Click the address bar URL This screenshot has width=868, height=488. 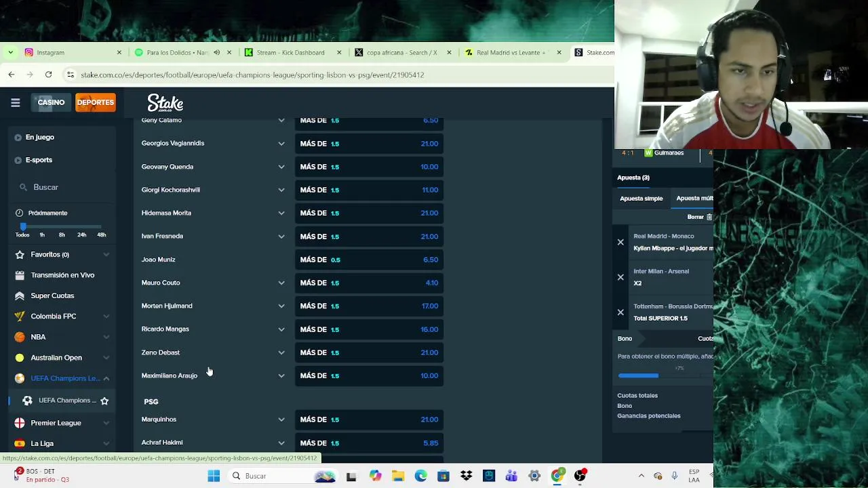tap(252, 75)
